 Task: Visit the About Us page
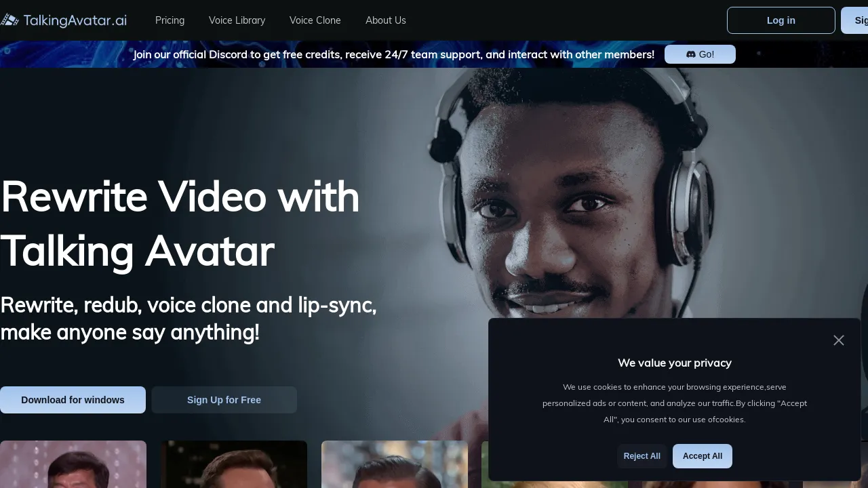click(x=385, y=20)
